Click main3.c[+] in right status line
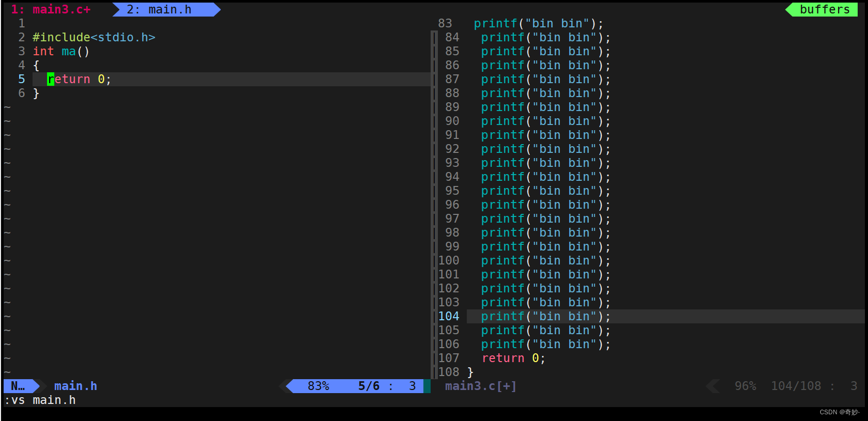The height and width of the screenshot is (421, 868). pyautogui.click(x=480, y=386)
